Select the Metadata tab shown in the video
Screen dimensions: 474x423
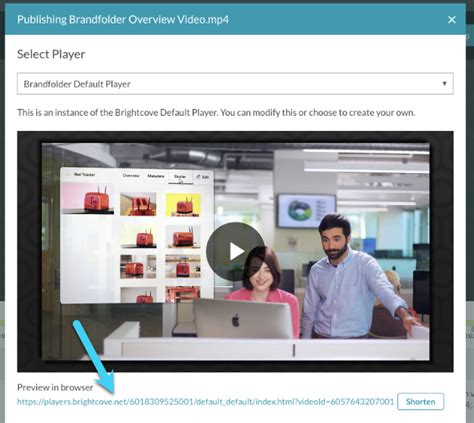156,176
